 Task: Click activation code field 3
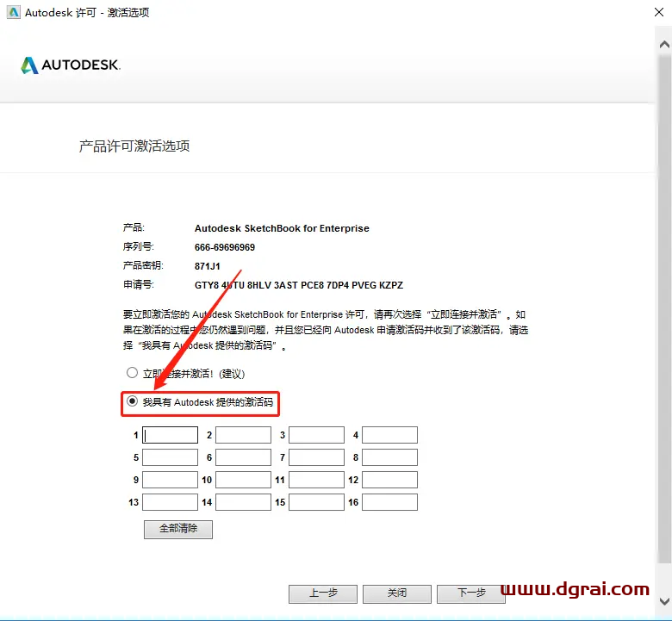point(317,435)
